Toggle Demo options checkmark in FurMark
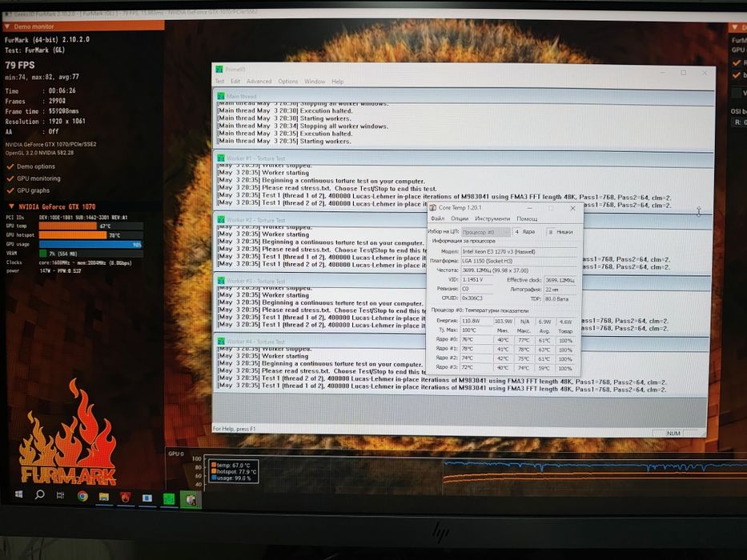Screen dimensions: 747x560 (10, 166)
